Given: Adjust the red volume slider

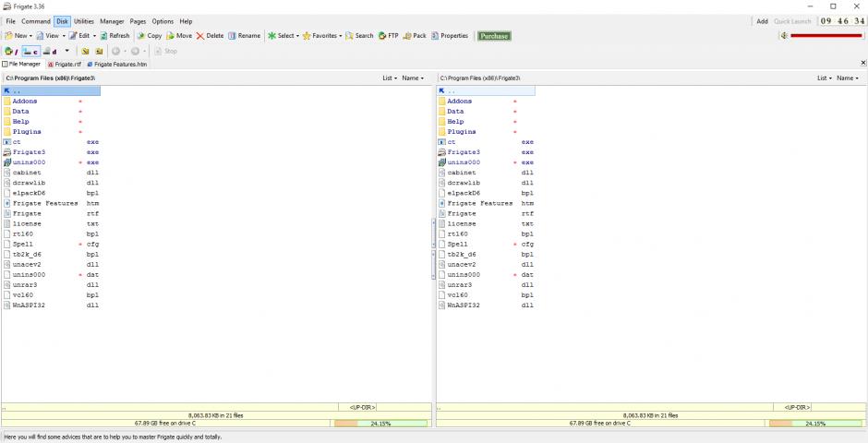Looking at the screenshot, I should tap(826, 36).
